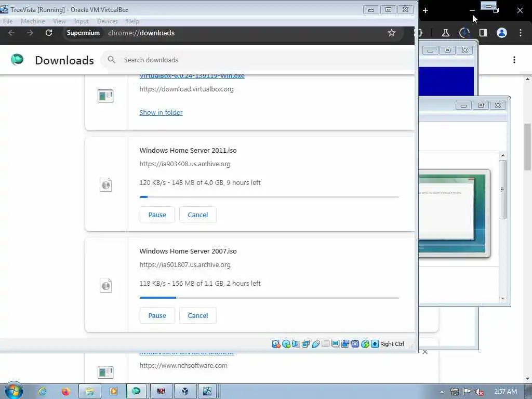Click the keyboard capture arrow indicator next to Right Ctrl
The image size is (532, 399).
[x=375, y=344]
